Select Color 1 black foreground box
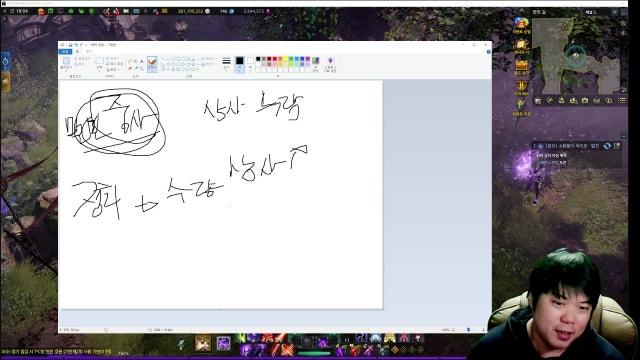This screenshot has width=640, height=360. (240, 64)
